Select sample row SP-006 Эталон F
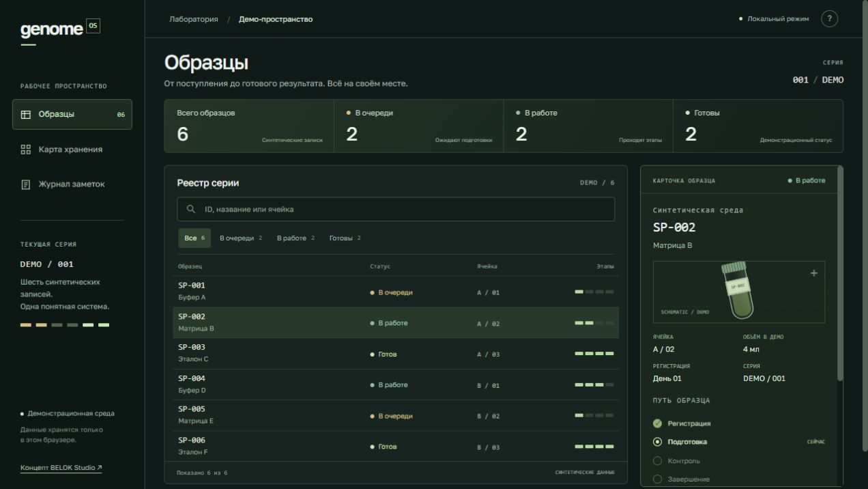 coord(396,446)
